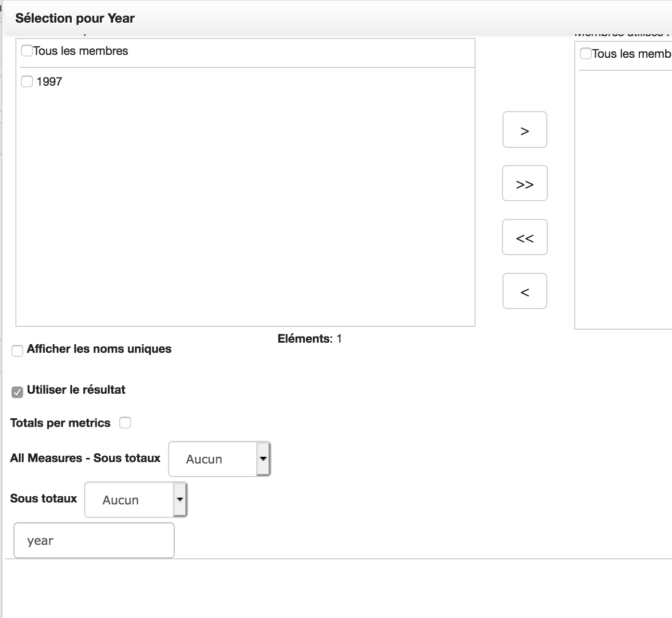
Task: Click inside the year input field
Action: 94,540
